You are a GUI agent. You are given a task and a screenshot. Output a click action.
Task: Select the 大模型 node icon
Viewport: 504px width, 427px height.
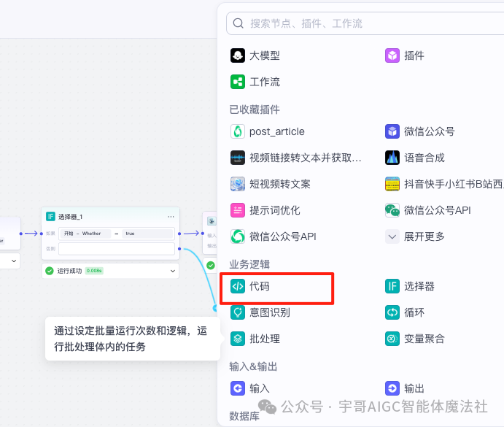point(238,55)
